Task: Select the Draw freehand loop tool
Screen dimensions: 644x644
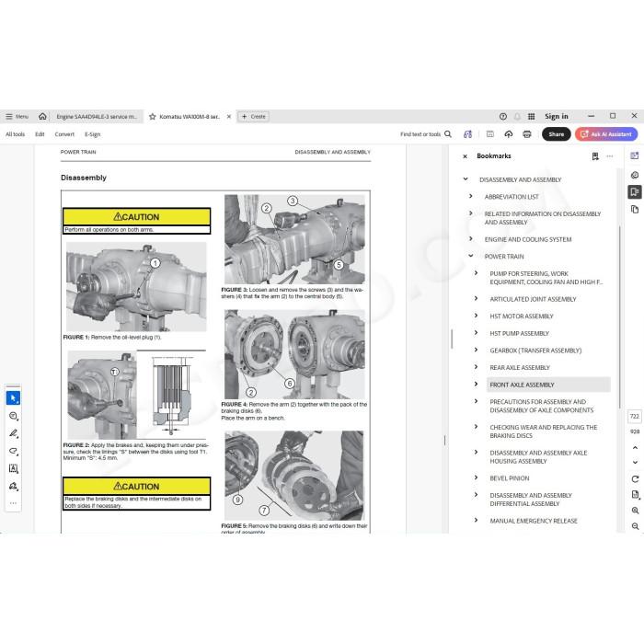Action: pos(13,451)
